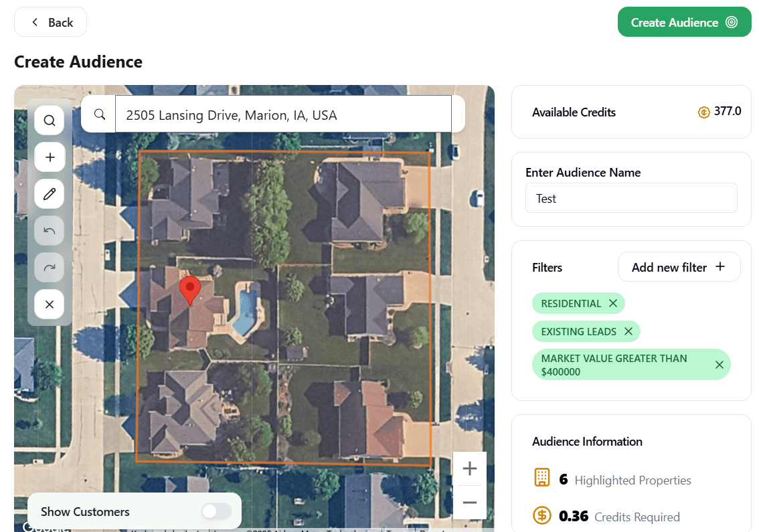The height and width of the screenshot is (532, 759).
Task: Remove the RESIDENTIAL filter tag
Action: 613,303
